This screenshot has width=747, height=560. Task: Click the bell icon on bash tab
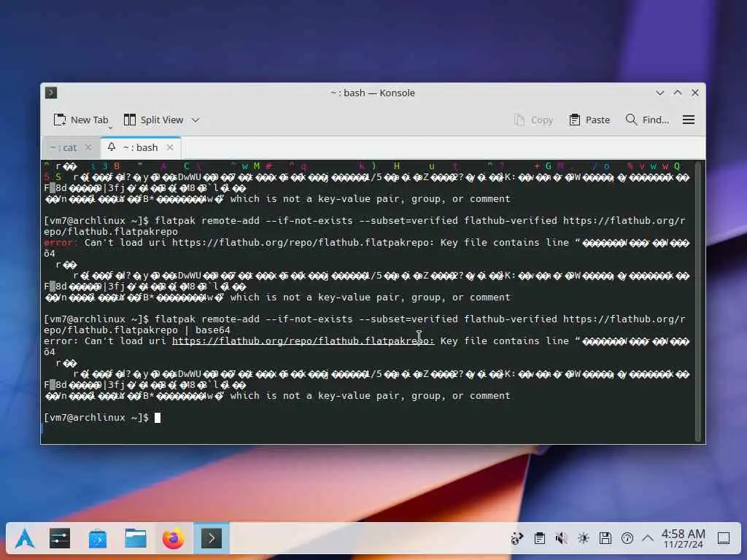(x=112, y=147)
